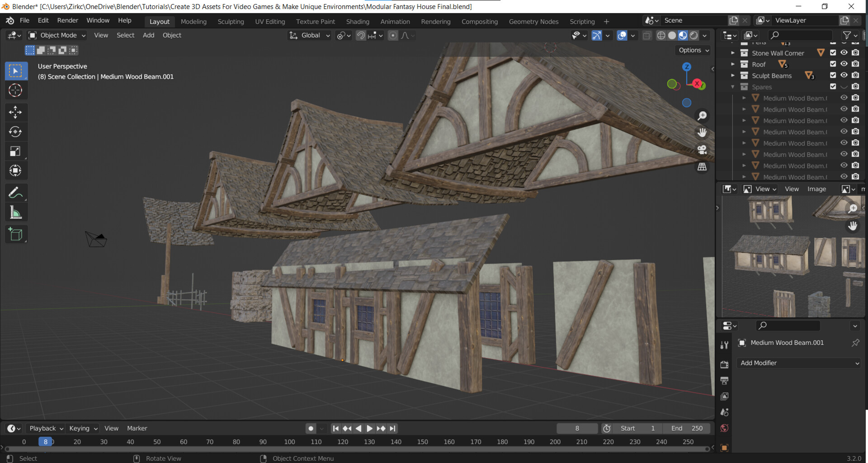Collapse the Spares collection

(733, 87)
